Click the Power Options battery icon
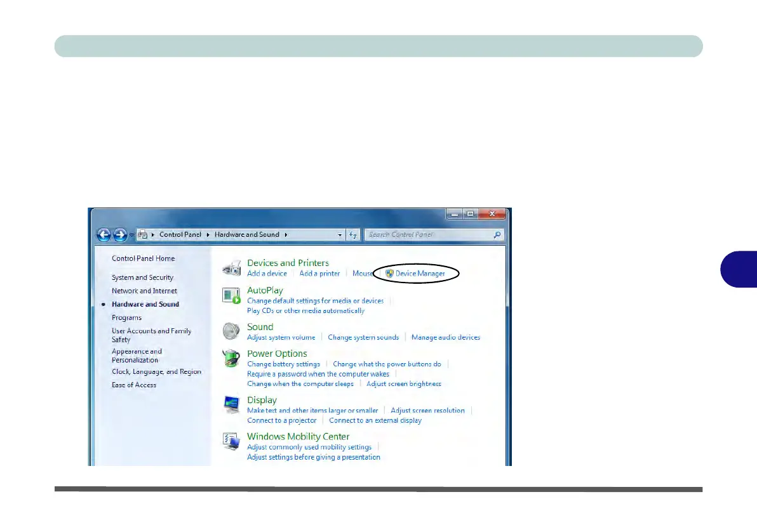The width and height of the screenshot is (757, 532). click(x=231, y=358)
